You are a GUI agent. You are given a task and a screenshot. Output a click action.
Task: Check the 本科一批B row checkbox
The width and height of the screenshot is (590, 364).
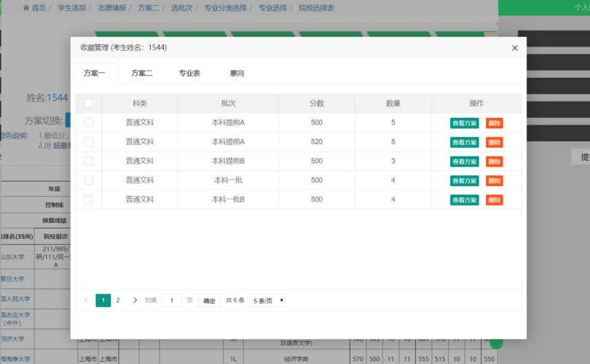coord(88,199)
